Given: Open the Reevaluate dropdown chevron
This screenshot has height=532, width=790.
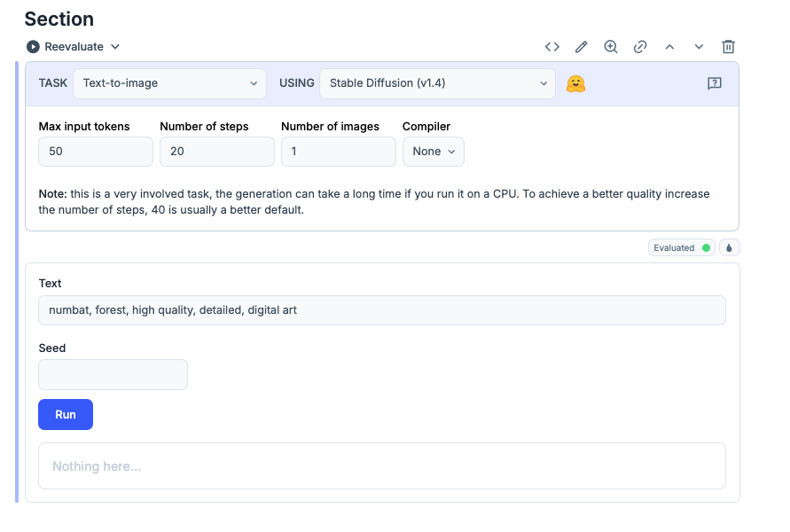Looking at the screenshot, I should 115,47.
